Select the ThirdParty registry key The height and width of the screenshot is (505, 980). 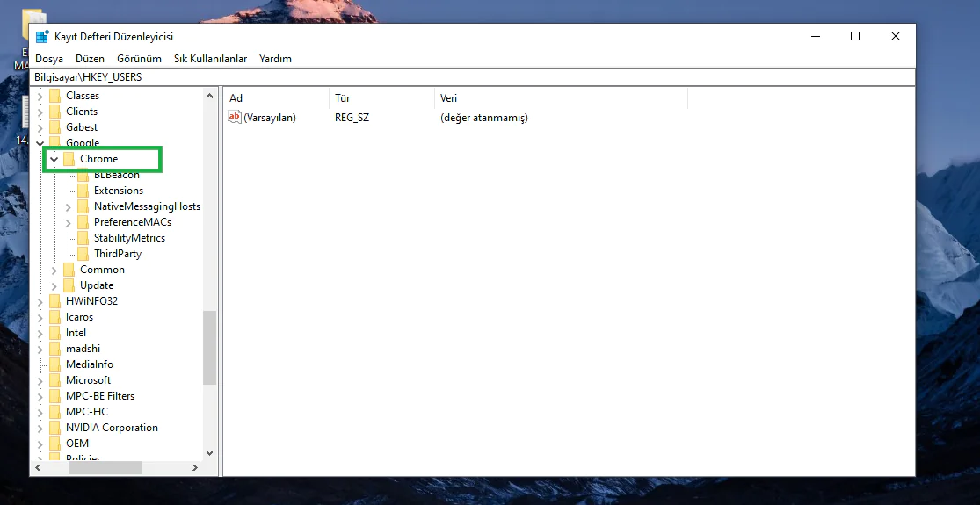coord(117,254)
